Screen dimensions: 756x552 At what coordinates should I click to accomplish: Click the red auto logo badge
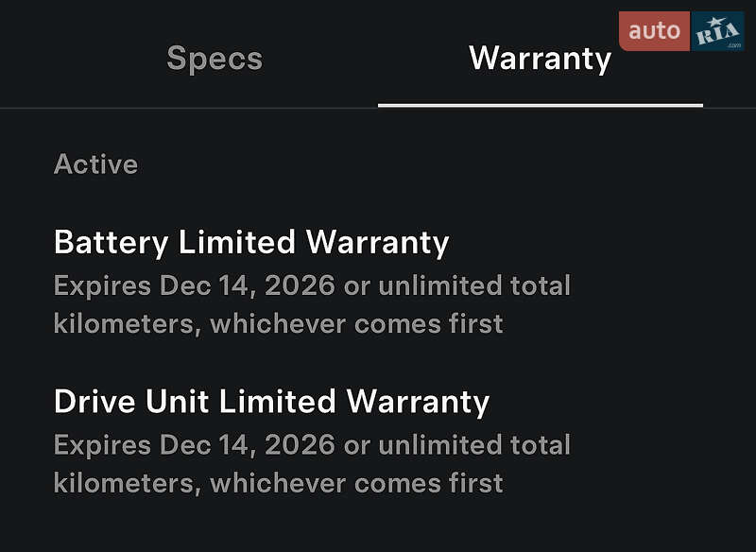654,31
